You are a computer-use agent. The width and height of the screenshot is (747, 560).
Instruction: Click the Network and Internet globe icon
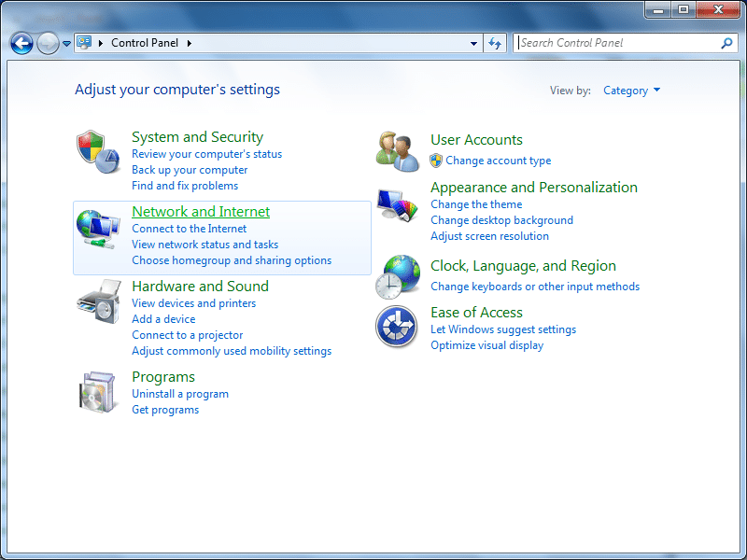[98, 229]
